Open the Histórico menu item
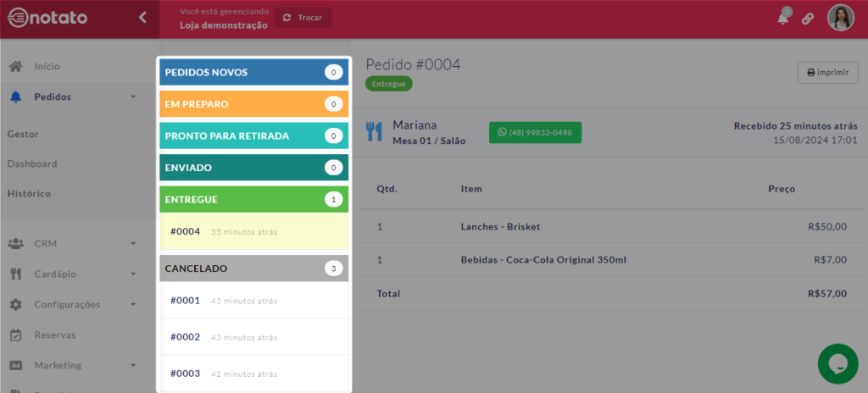 pyautogui.click(x=29, y=193)
